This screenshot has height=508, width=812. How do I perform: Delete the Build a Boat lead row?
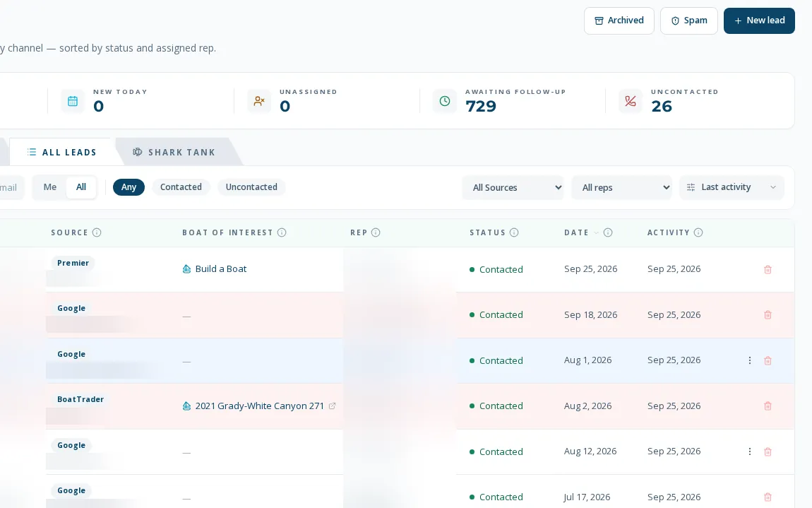click(x=768, y=270)
